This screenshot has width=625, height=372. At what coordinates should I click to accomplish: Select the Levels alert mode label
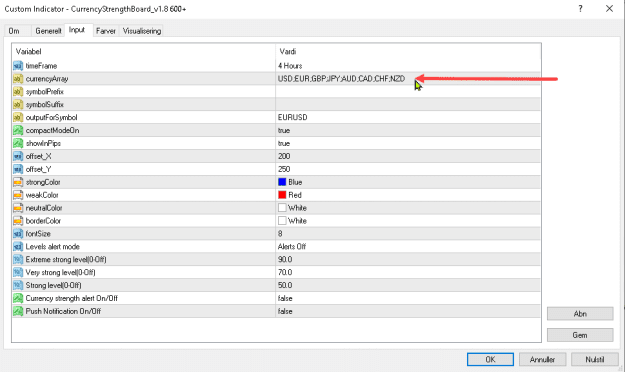point(53,246)
